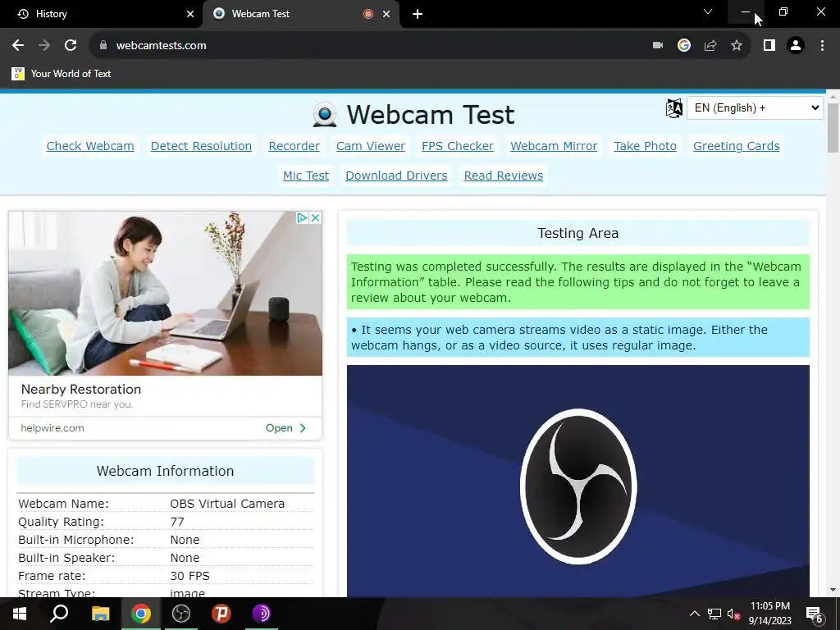Click the '30 FPS' frame rate value

click(x=189, y=576)
